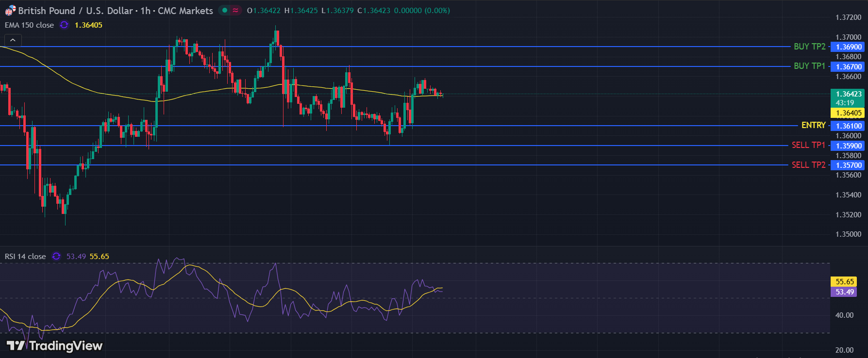868x358 pixels.
Task: Click the purple refresh icon beside RSI 14
Action: pyautogui.click(x=56, y=256)
